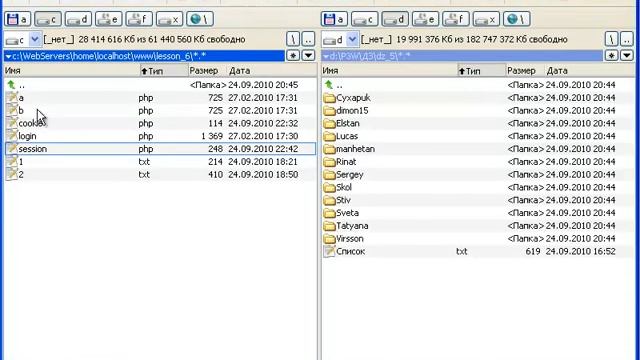This screenshot has height=360, width=640.
Task: Select folder dimon15 in right panel
Action: pyautogui.click(x=478, y=111)
